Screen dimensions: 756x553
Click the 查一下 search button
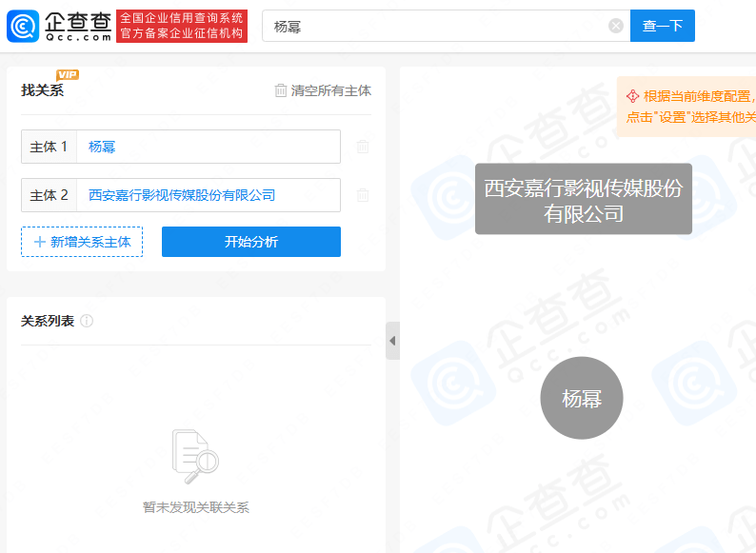coord(663,26)
